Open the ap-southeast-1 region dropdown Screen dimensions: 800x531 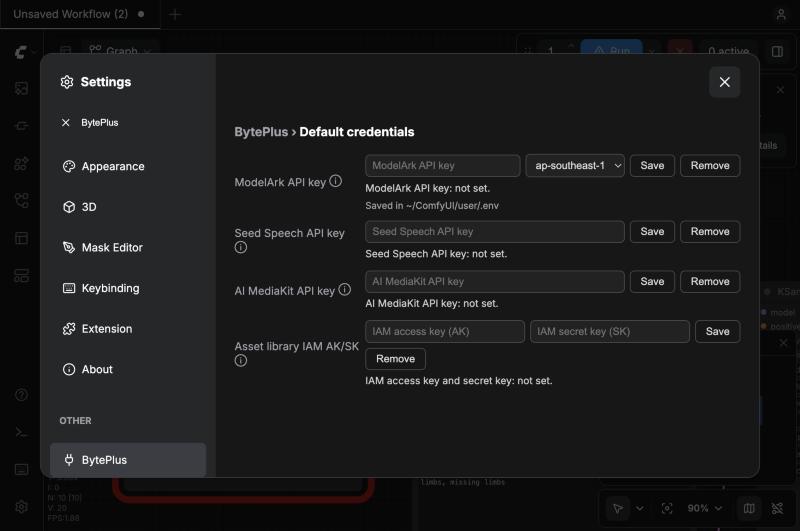[x=575, y=166]
